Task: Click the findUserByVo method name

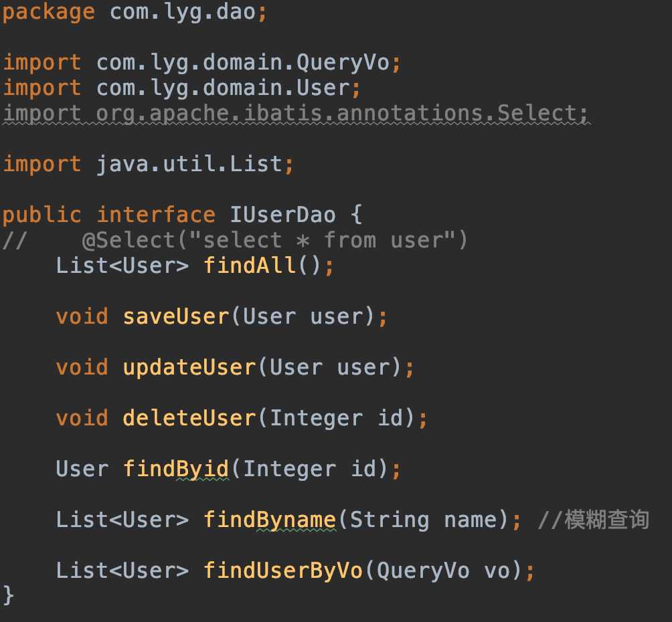Action: point(283,571)
